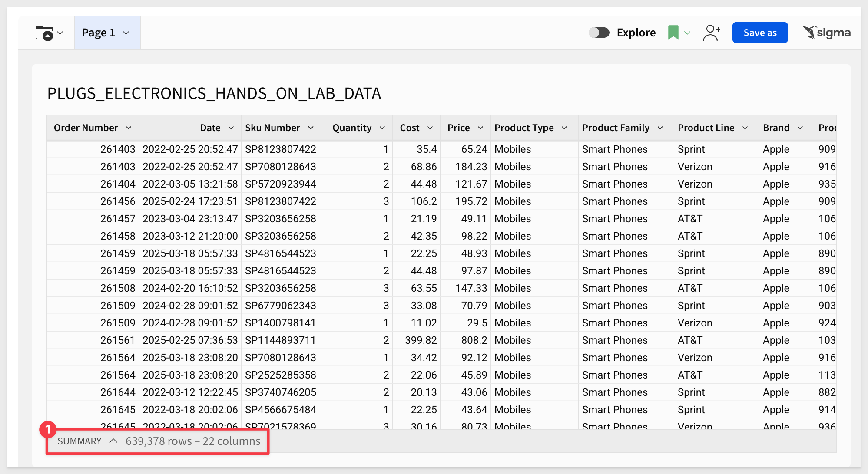Open Product Type column menu arrow

(564, 128)
